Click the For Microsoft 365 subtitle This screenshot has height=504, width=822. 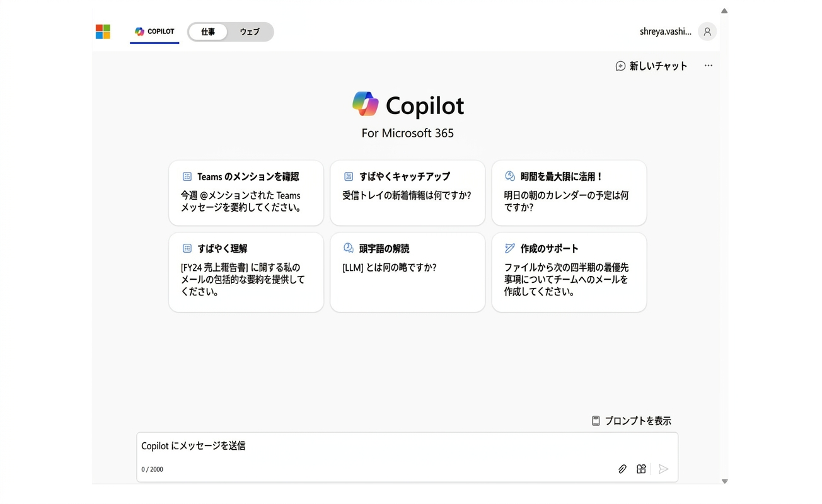408,133
